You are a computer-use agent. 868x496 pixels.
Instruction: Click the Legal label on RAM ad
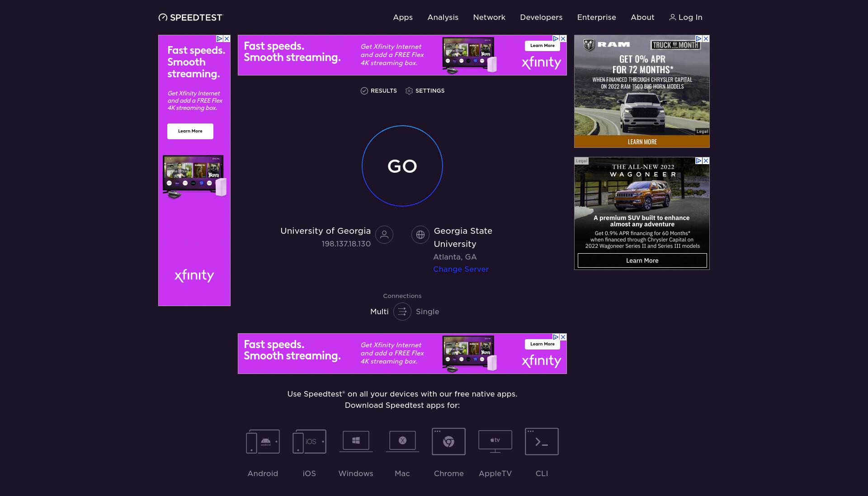point(702,132)
